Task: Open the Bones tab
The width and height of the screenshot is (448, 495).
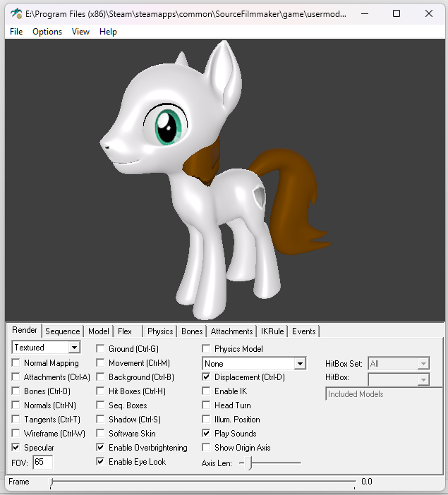Action: coord(192,331)
